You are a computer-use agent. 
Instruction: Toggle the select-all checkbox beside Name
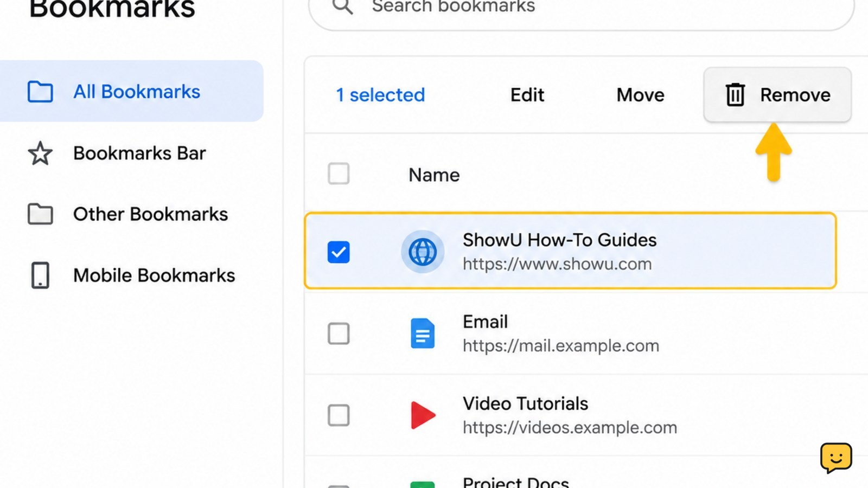[339, 174]
